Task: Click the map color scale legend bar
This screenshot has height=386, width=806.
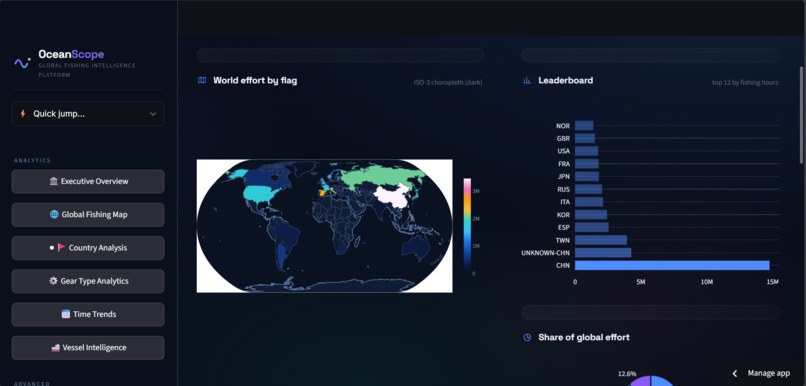Action: pyautogui.click(x=467, y=225)
